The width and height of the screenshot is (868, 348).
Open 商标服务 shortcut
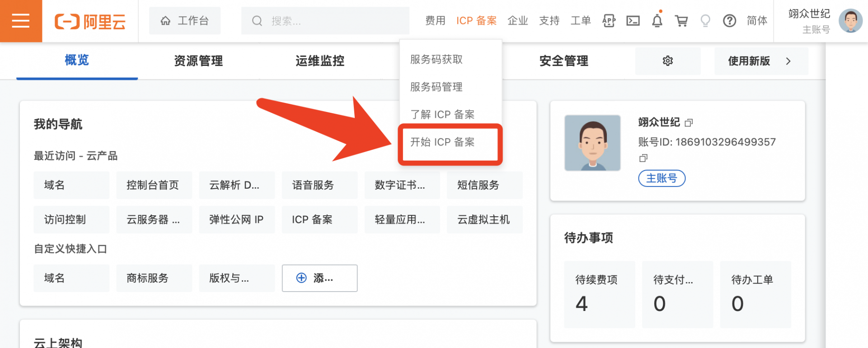(x=154, y=278)
